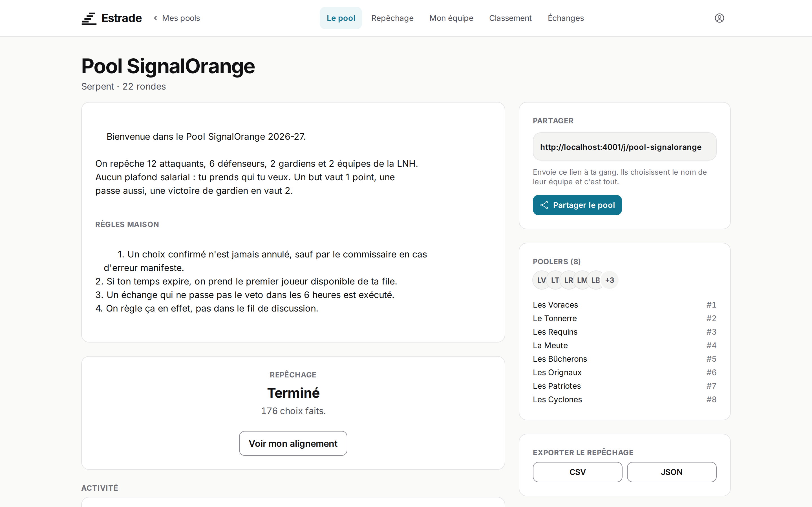Open the Mon équipe tab
The width and height of the screenshot is (812, 507).
451,18
